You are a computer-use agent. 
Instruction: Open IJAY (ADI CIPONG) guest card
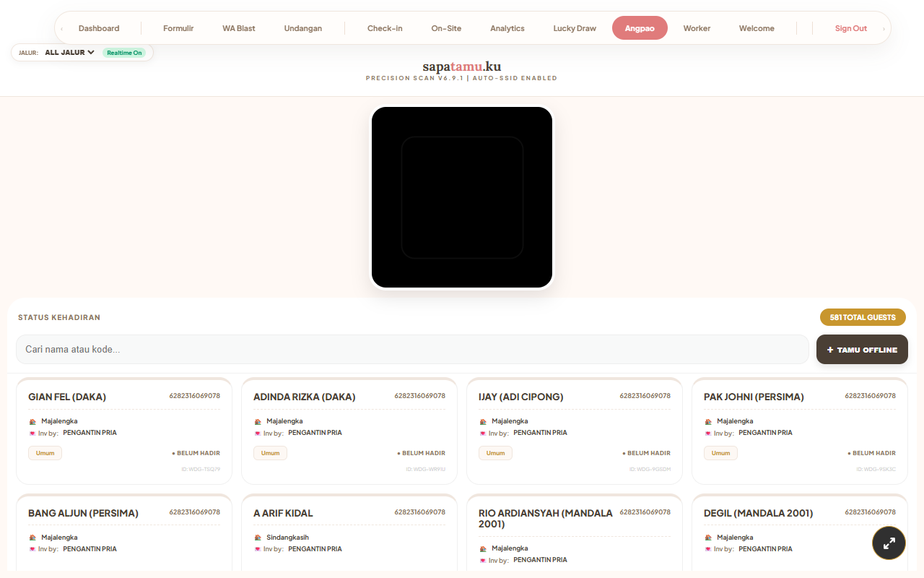click(x=575, y=431)
